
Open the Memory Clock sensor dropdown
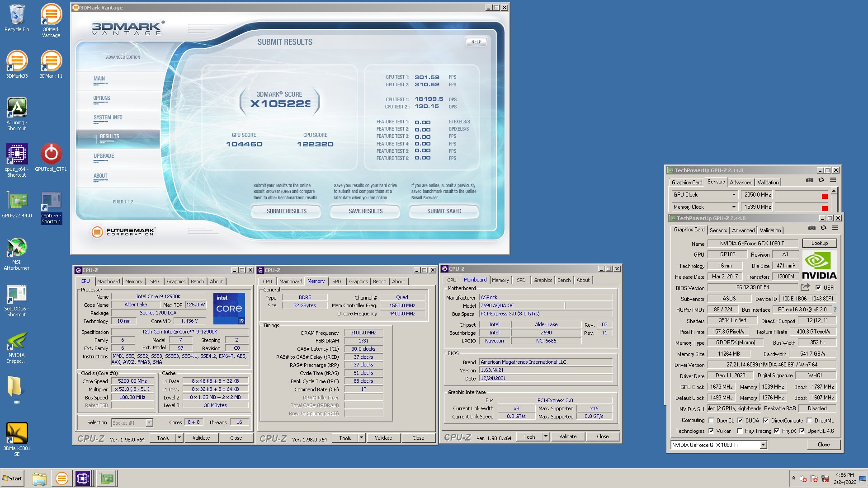(734, 207)
